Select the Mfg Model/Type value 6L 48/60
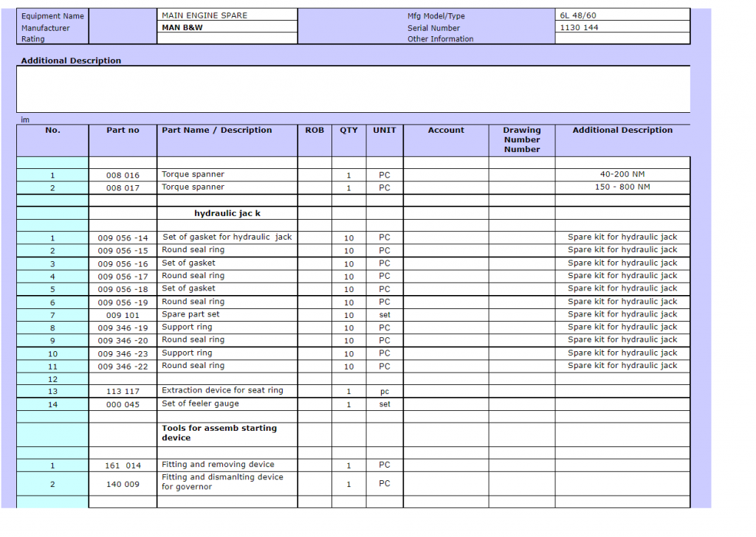 point(622,15)
